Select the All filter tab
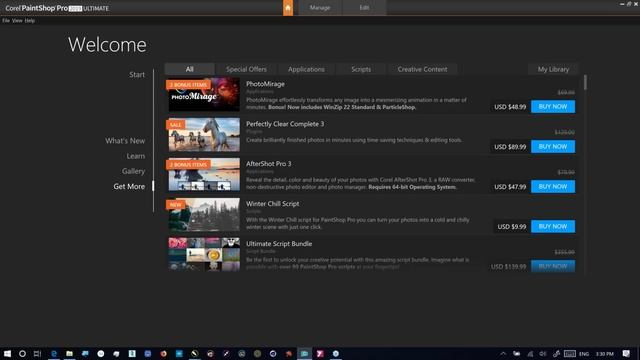This screenshot has width=640, height=360. pyautogui.click(x=189, y=69)
